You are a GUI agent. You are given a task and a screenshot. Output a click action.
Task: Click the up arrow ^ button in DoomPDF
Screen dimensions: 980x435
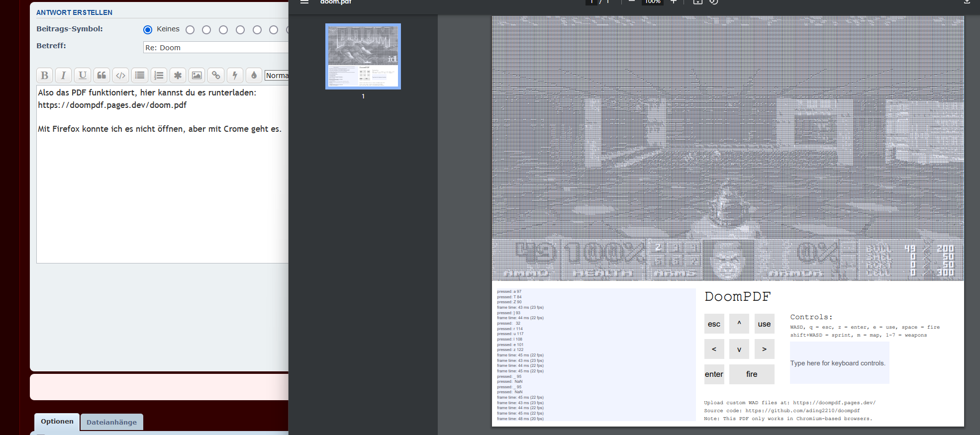739,324
